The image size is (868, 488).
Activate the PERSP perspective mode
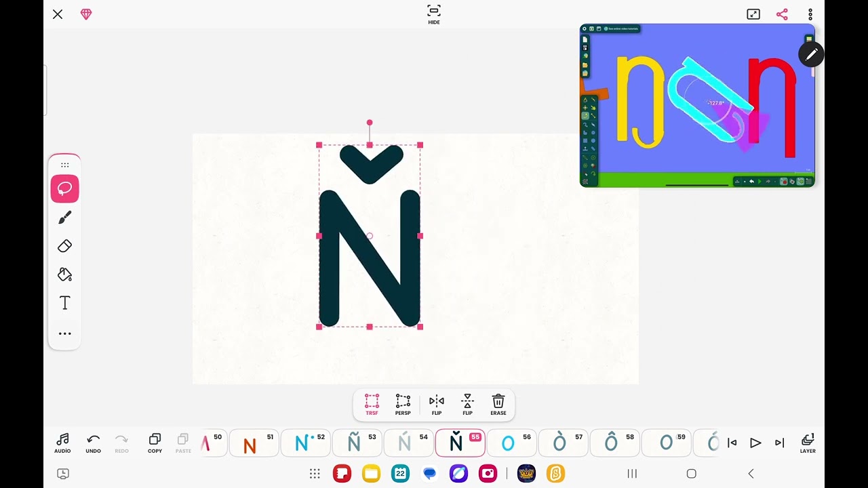[403, 405]
